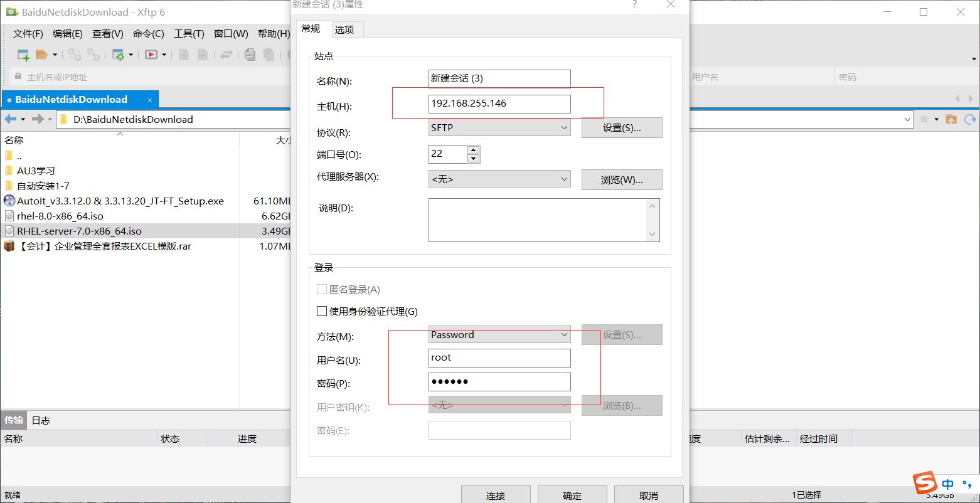This screenshot has height=503, width=980.
Task: Click the 说明 box scroll-down arrow
Action: click(x=652, y=235)
